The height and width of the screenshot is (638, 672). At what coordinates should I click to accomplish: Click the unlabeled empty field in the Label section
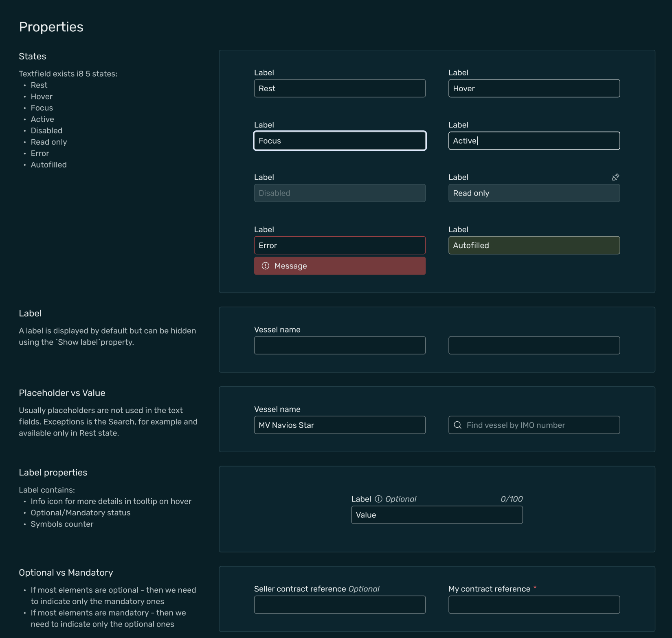coord(534,345)
